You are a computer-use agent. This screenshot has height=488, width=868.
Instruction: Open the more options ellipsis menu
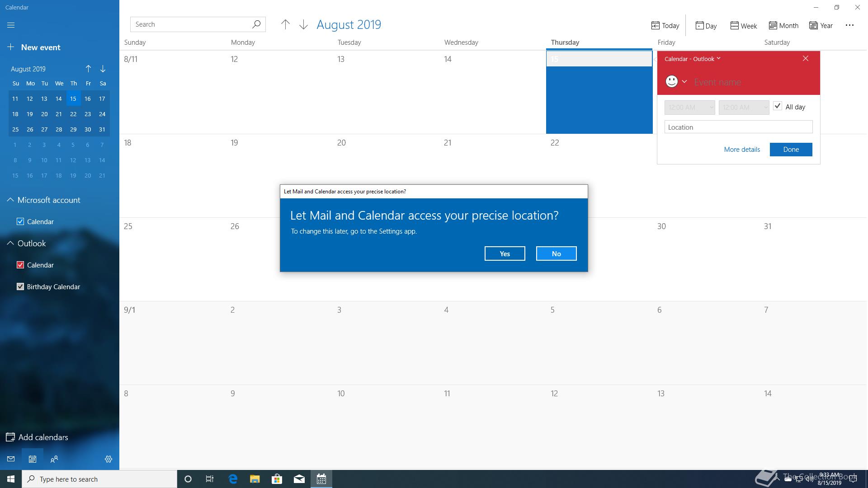pos(849,25)
